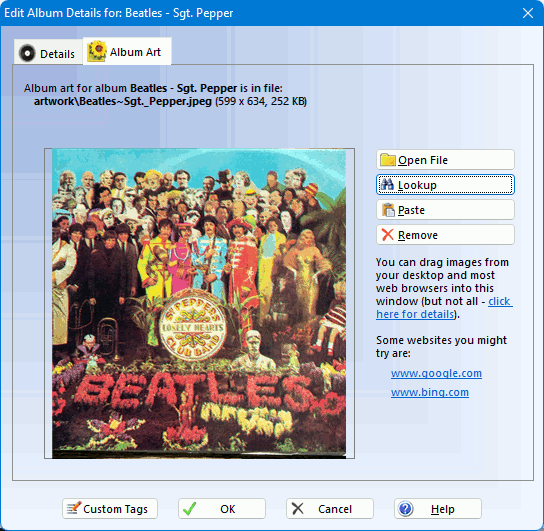544x531 pixels.
Task: Click the red X icon on Remove
Action: pyautogui.click(x=388, y=235)
